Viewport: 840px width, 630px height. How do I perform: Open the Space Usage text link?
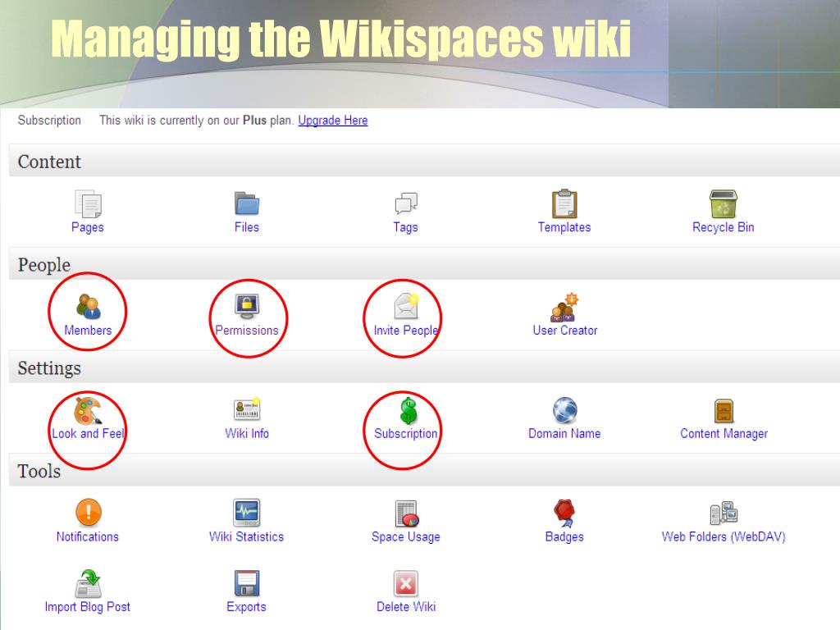[406, 536]
